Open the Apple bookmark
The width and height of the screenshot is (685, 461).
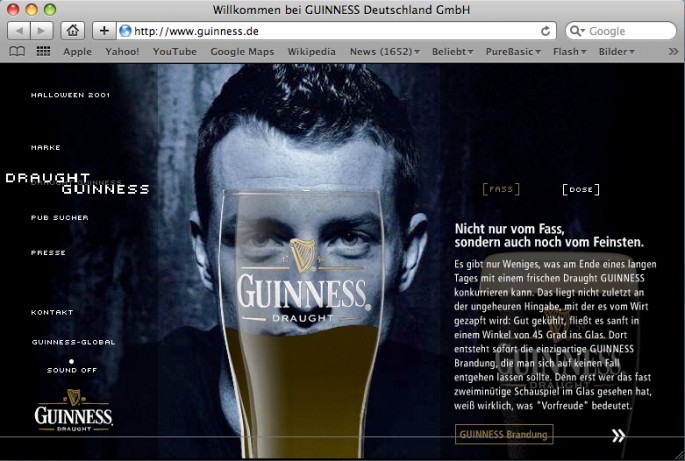pos(77,52)
